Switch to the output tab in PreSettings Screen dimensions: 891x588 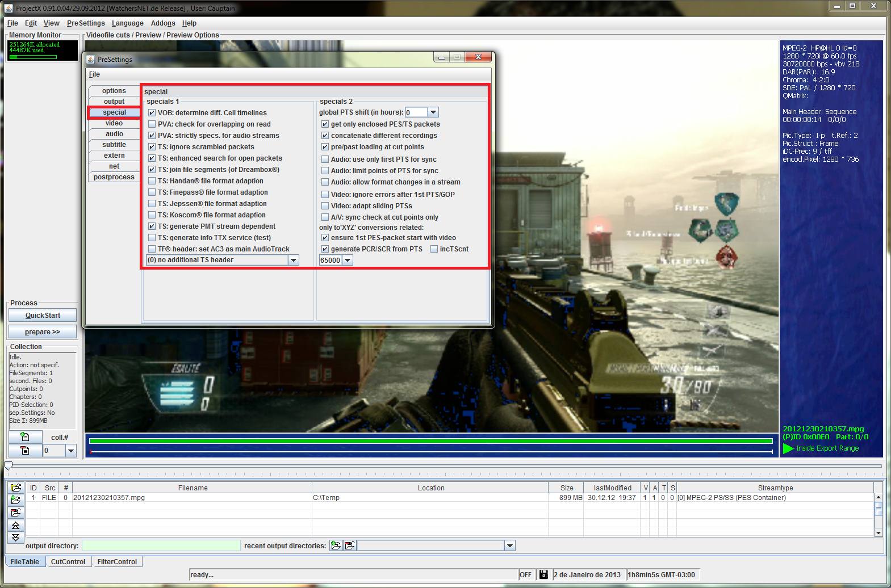[114, 102]
